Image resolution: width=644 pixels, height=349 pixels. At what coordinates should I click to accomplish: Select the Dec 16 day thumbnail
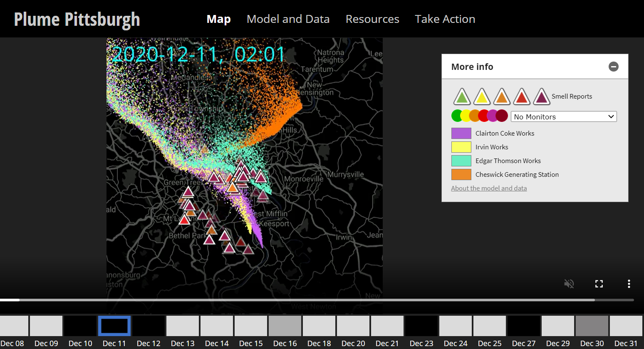click(285, 326)
